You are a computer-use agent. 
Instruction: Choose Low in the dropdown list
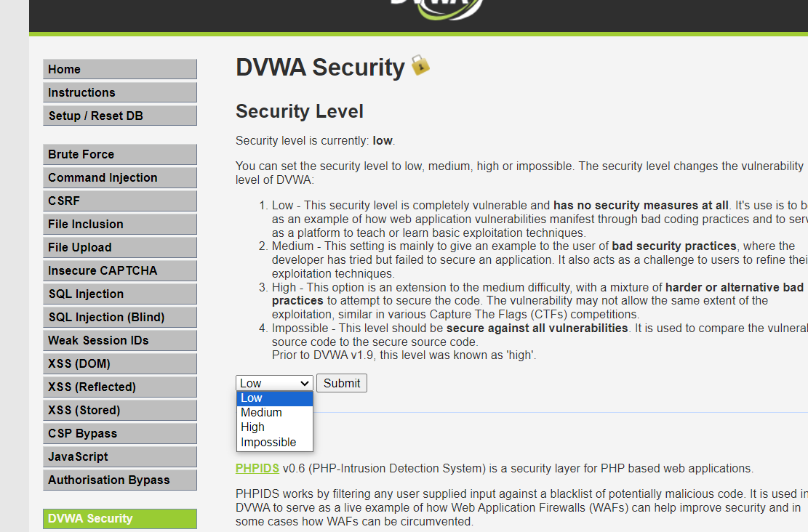(x=275, y=398)
